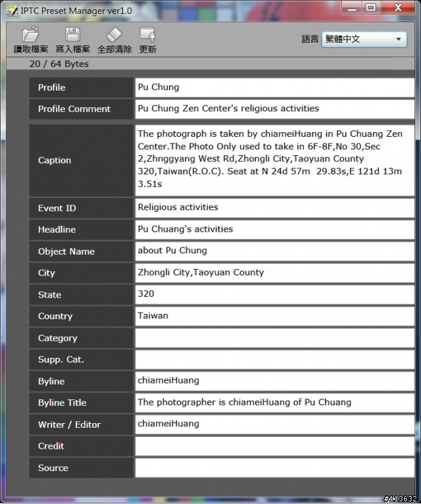Click the 'Writer / Editor' label

click(x=69, y=424)
